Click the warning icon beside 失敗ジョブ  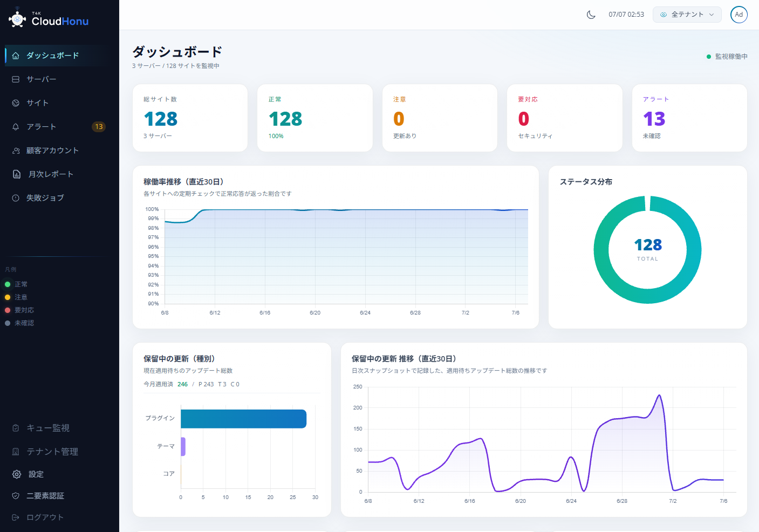(16, 198)
